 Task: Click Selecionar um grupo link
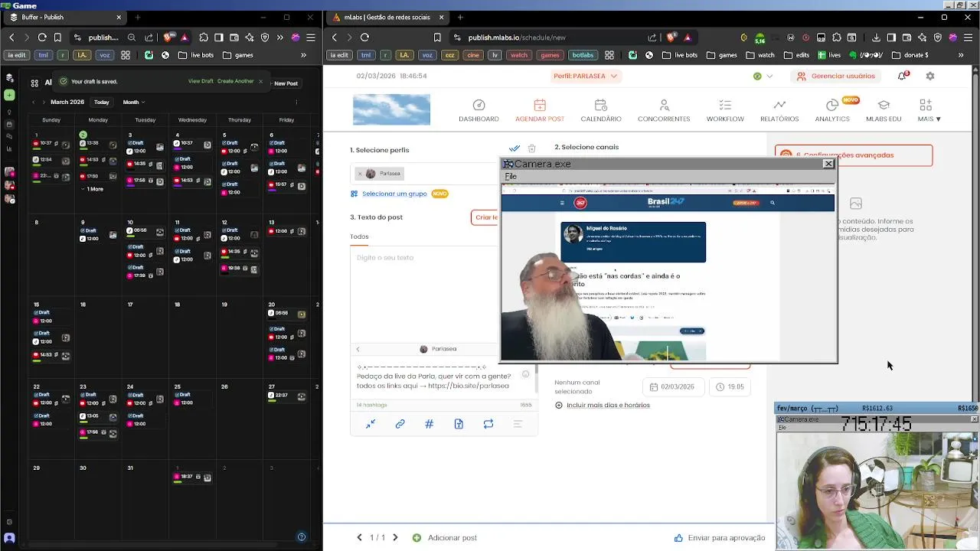tap(394, 194)
